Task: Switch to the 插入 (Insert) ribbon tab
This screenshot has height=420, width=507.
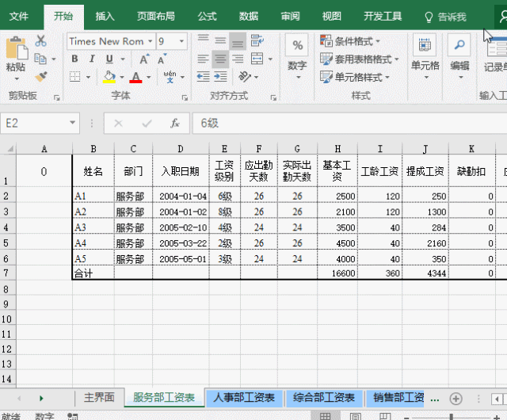Action: tap(105, 16)
